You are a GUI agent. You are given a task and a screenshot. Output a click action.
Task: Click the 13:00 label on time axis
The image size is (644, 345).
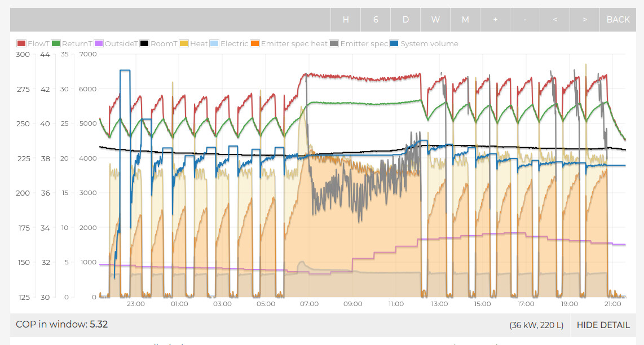(439, 304)
